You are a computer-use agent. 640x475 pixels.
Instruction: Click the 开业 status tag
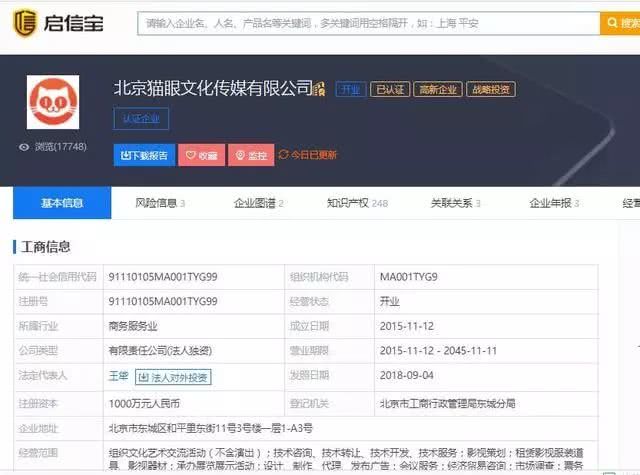click(x=350, y=89)
